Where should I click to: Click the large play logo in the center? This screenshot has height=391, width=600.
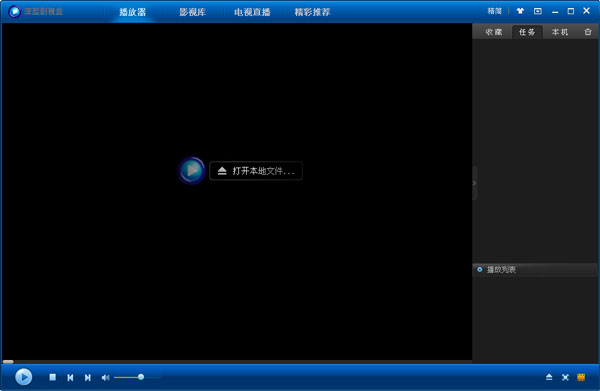point(192,171)
